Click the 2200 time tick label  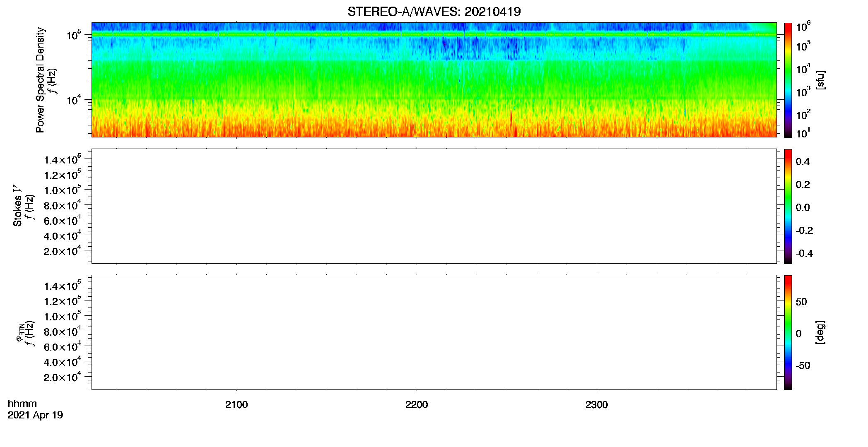pos(417,405)
